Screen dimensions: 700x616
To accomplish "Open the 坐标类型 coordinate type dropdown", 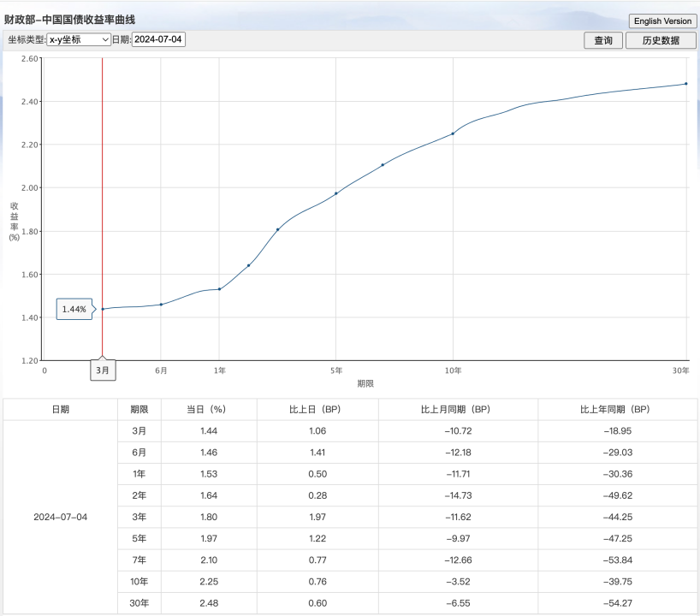I will coord(80,39).
